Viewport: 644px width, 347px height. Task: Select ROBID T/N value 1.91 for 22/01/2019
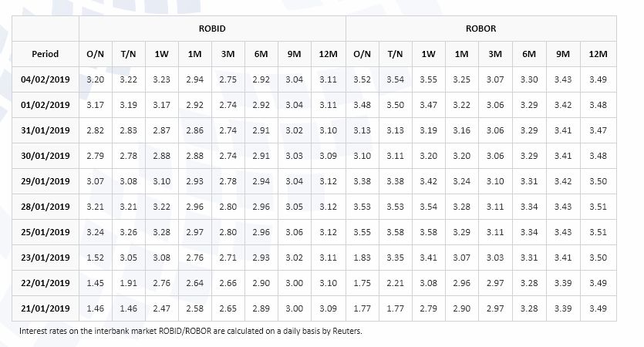click(128, 283)
